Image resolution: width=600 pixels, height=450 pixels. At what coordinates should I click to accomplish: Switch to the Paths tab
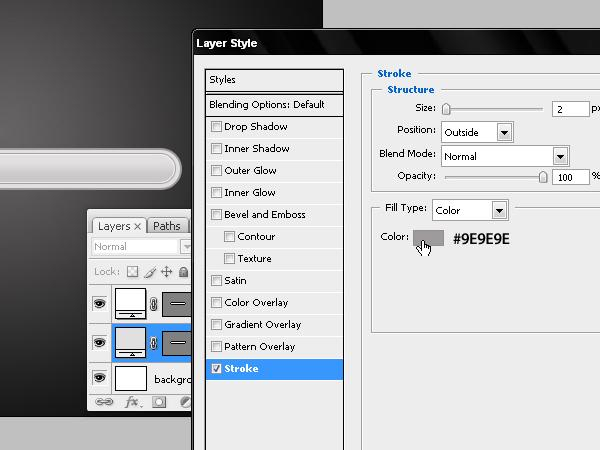point(167,226)
